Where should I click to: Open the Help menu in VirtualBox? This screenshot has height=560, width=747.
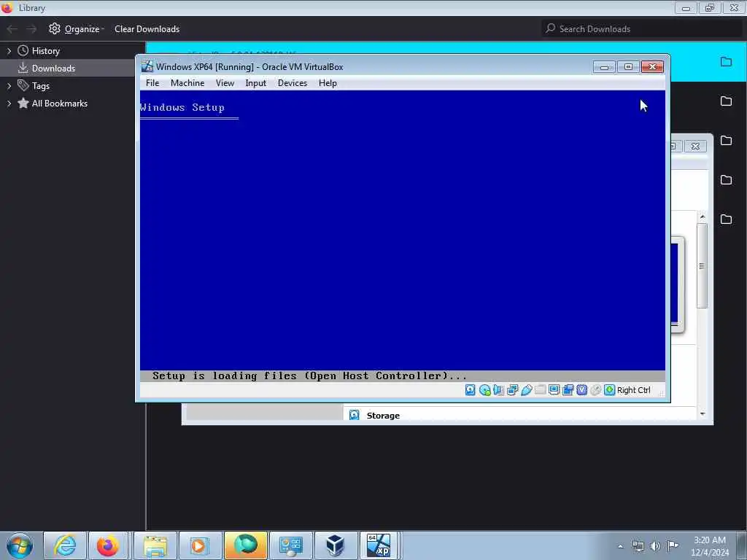[x=328, y=83]
